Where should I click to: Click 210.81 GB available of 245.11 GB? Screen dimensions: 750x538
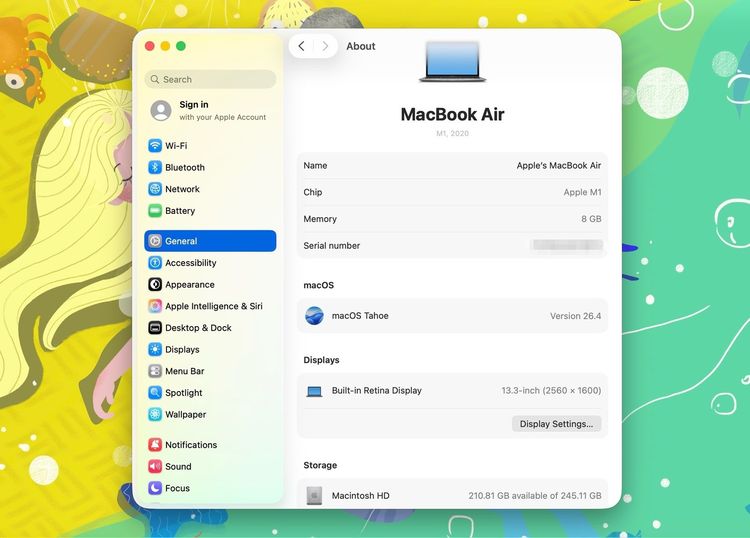(535, 496)
